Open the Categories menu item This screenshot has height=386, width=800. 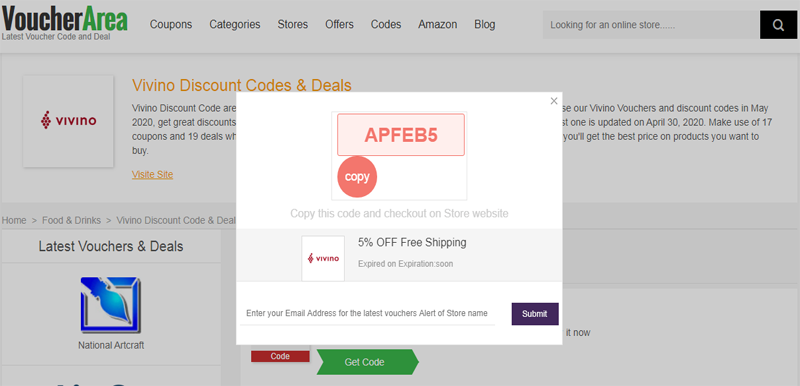[x=235, y=24]
